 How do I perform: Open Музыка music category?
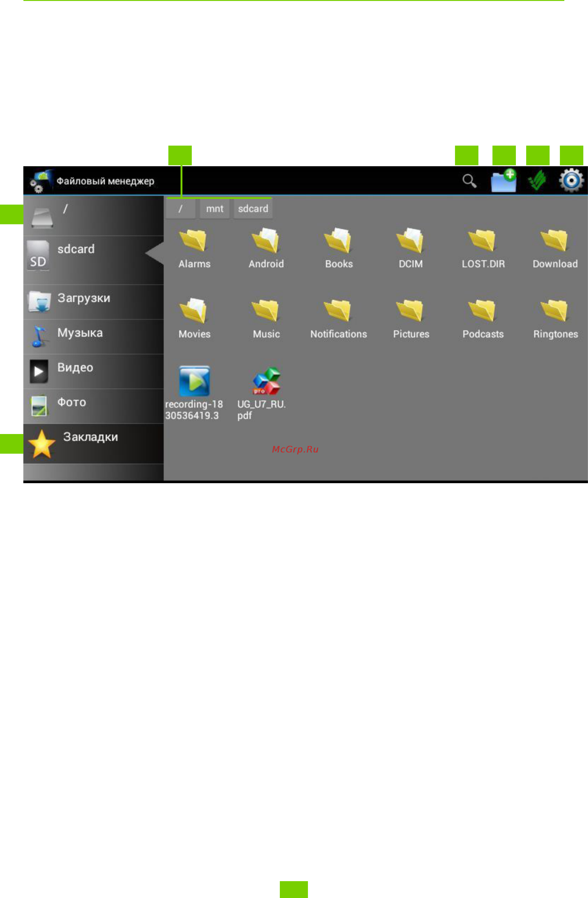(x=94, y=337)
